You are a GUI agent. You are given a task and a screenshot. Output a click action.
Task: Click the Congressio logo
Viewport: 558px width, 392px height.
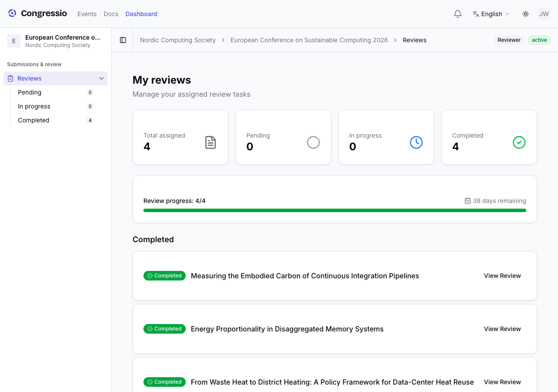(37, 14)
